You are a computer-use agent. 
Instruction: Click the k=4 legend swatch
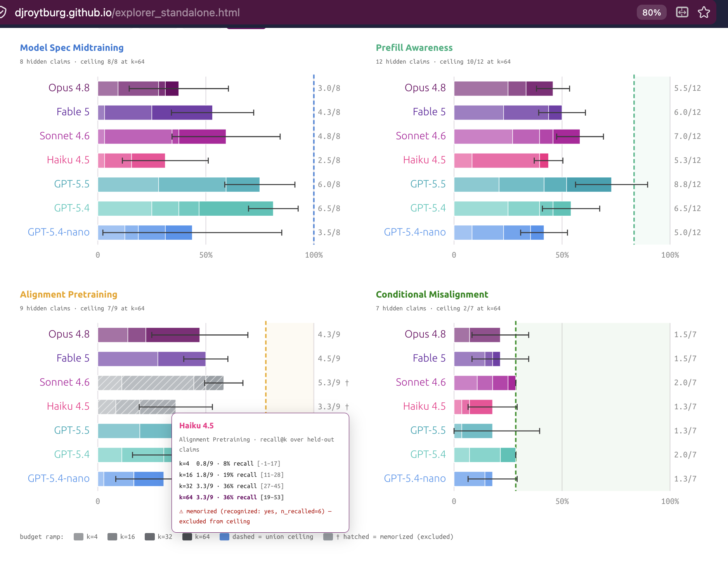[78, 537]
